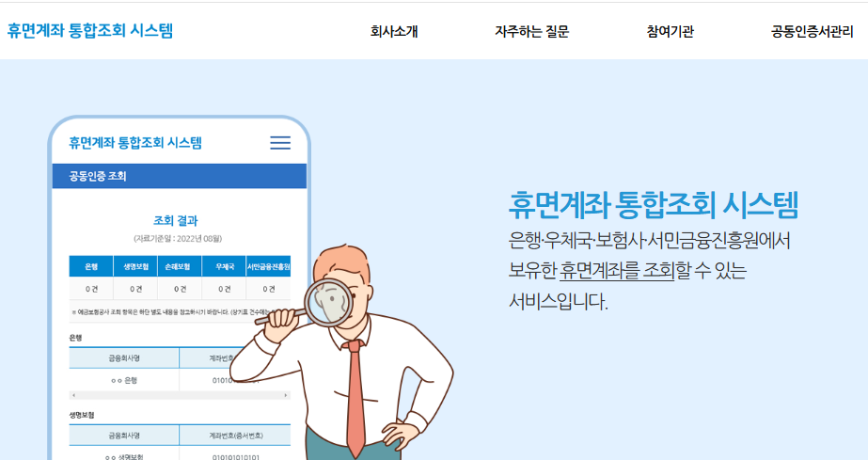
Task: Click the large 휴면계좌 통합조회 시스템 heading
Action: tap(654, 205)
